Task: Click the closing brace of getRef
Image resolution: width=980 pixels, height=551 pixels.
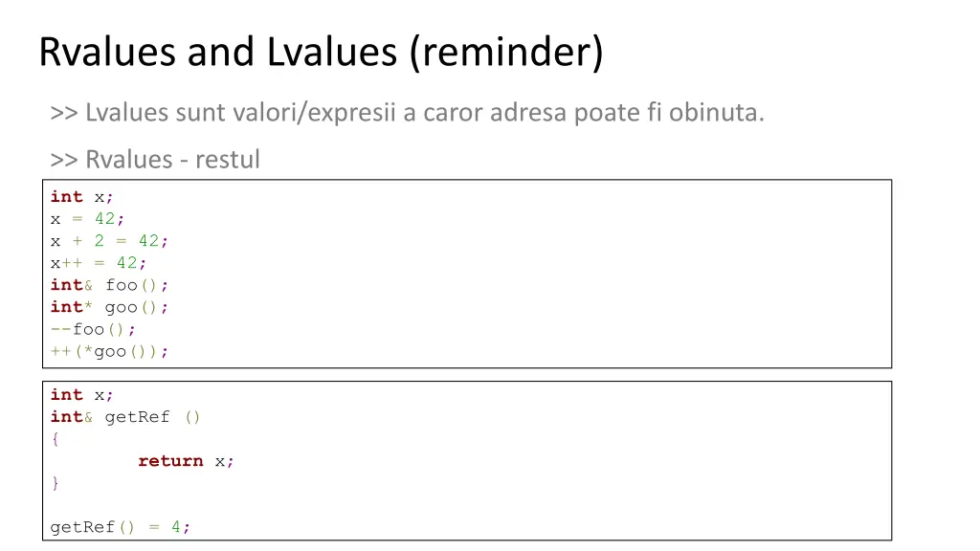Action: coord(56,483)
